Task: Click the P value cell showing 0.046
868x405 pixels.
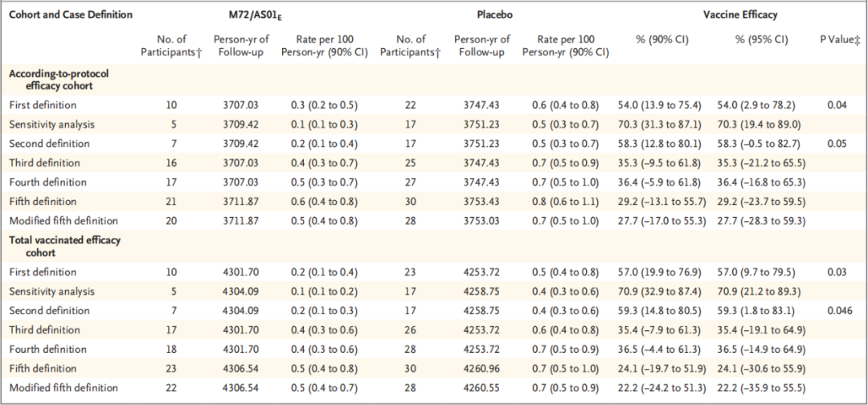Action: tap(837, 311)
